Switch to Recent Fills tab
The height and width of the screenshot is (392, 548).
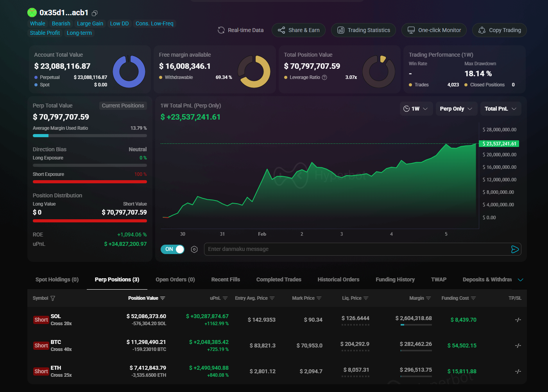226,279
